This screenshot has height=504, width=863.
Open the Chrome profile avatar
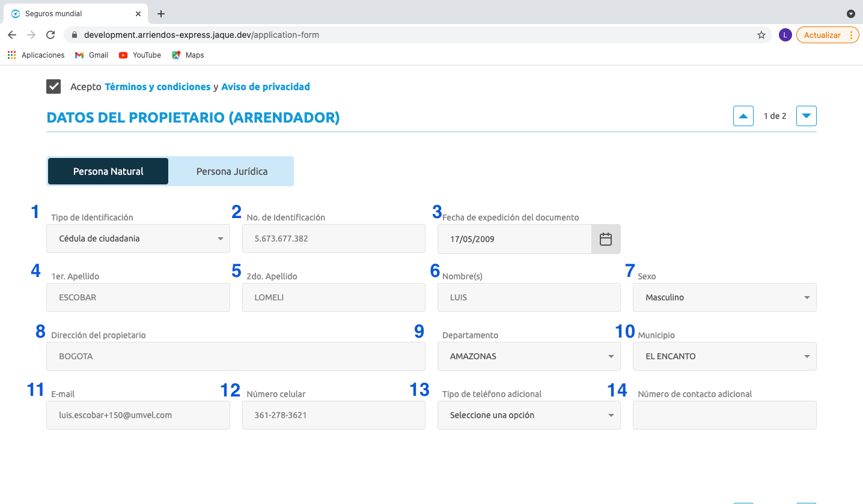(784, 35)
